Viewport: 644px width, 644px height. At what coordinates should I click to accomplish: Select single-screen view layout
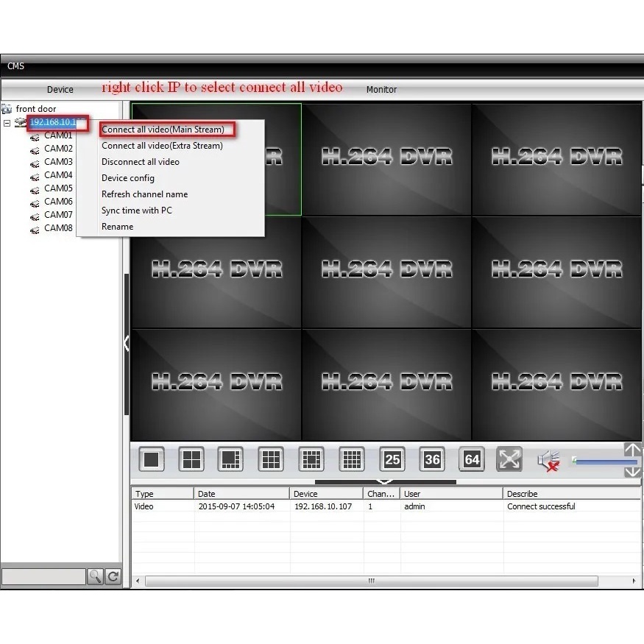click(x=151, y=459)
